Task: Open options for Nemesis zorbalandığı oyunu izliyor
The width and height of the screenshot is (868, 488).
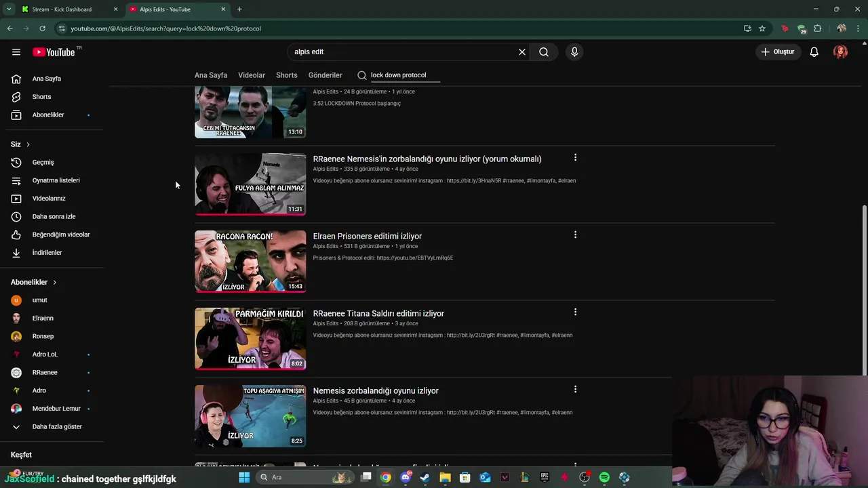Action: [x=575, y=389]
